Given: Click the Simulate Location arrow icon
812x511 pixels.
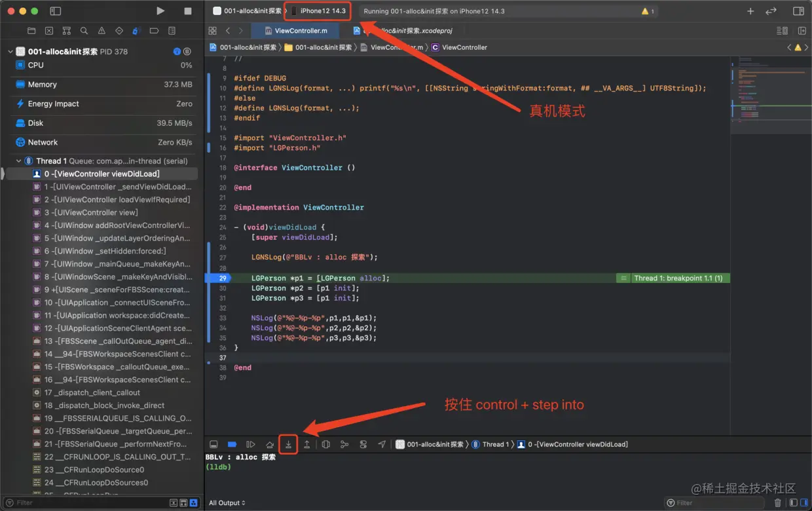Looking at the screenshot, I should (x=382, y=444).
